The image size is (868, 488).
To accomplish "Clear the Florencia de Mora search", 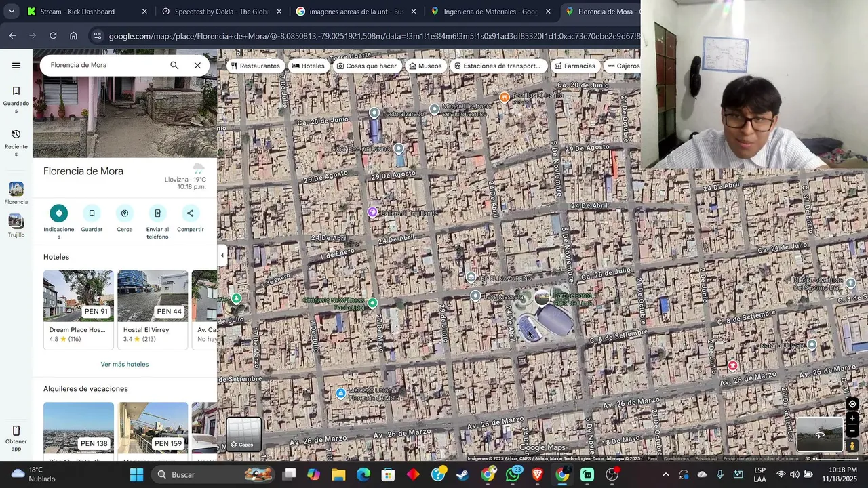I will 197,66.
